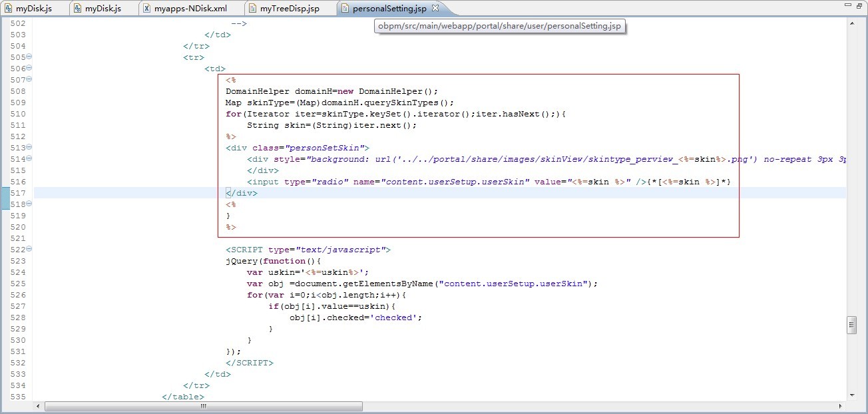Collapse the SCRIPT fold at line 522
The height and width of the screenshot is (414, 868).
pos(29,250)
